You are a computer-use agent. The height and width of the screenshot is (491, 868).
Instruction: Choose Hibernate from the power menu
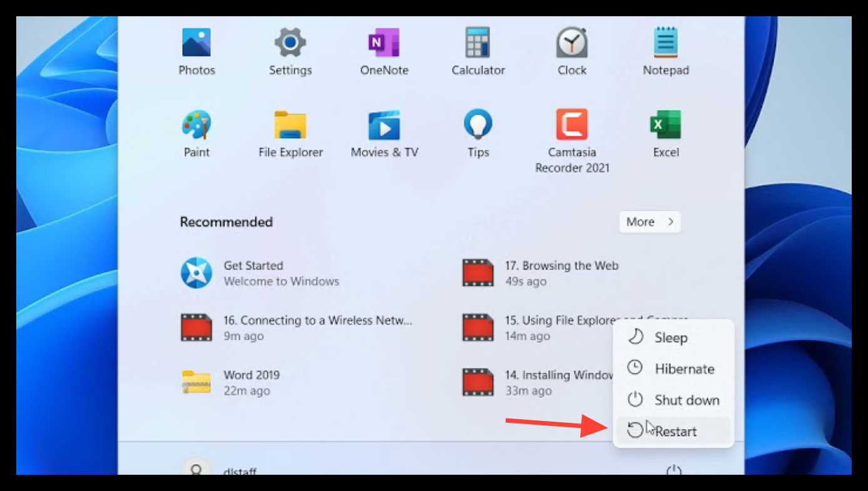(x=673, y=369)
